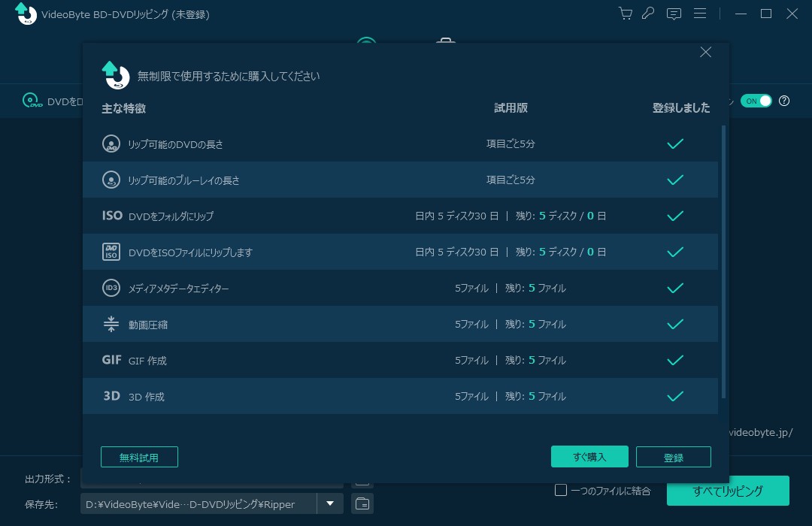Image resolution: width=812 pixels, height=526 pixels.
Task: Close the purchase dialog with X
Action: point(705,52)
